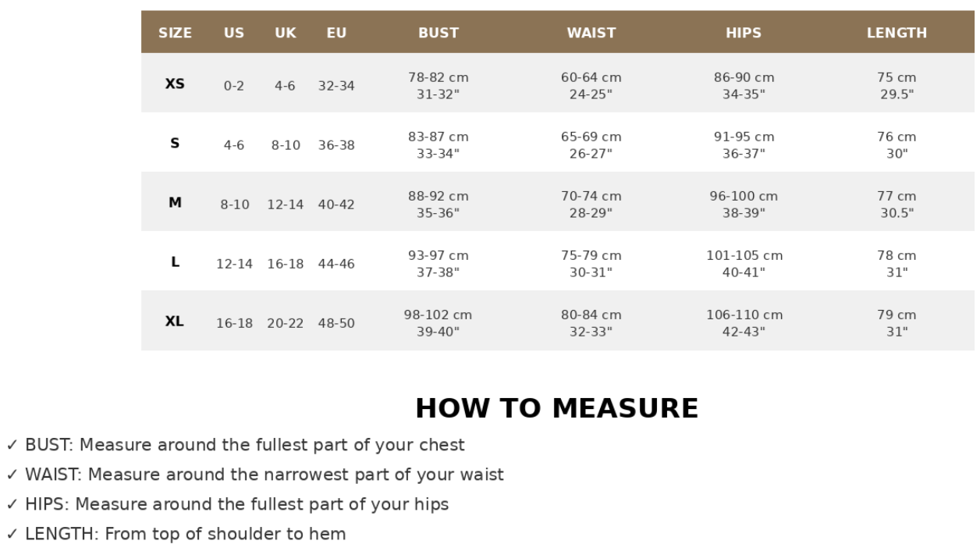
Task: Click the checkmark beside the BUST instruction
Action: [12, 445]
